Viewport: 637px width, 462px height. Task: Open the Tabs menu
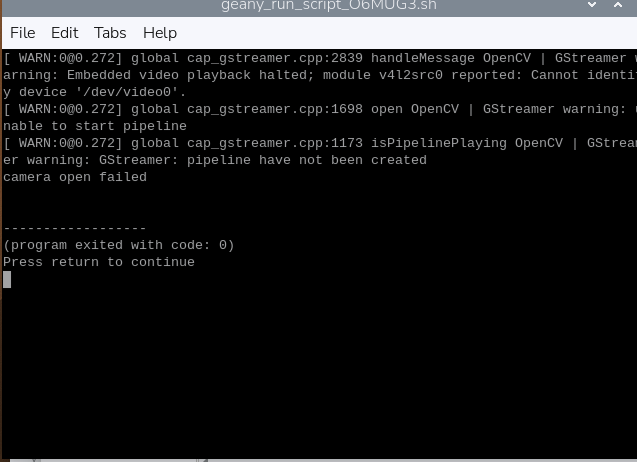click(110, 33)
